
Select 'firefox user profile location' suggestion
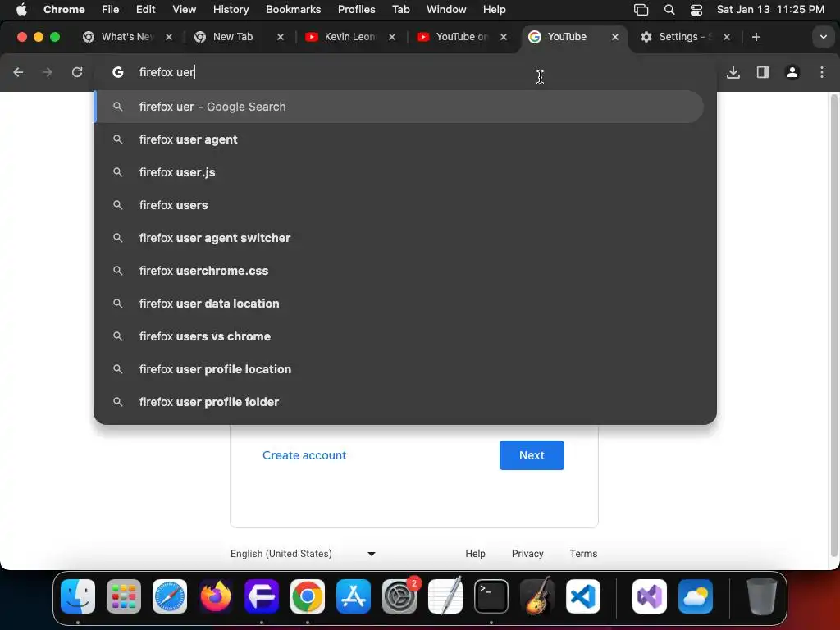(x=399, y=369)
